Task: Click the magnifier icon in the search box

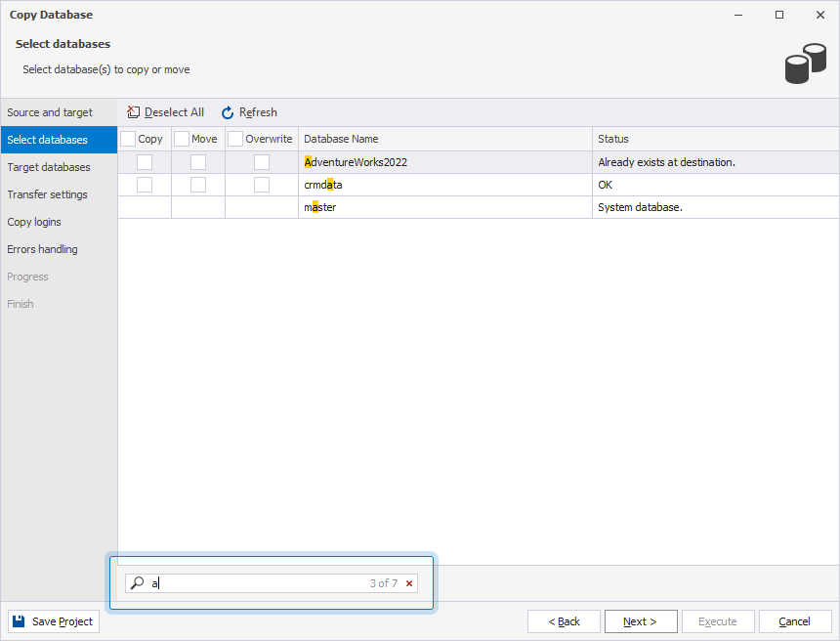Action: click(137, 583)
